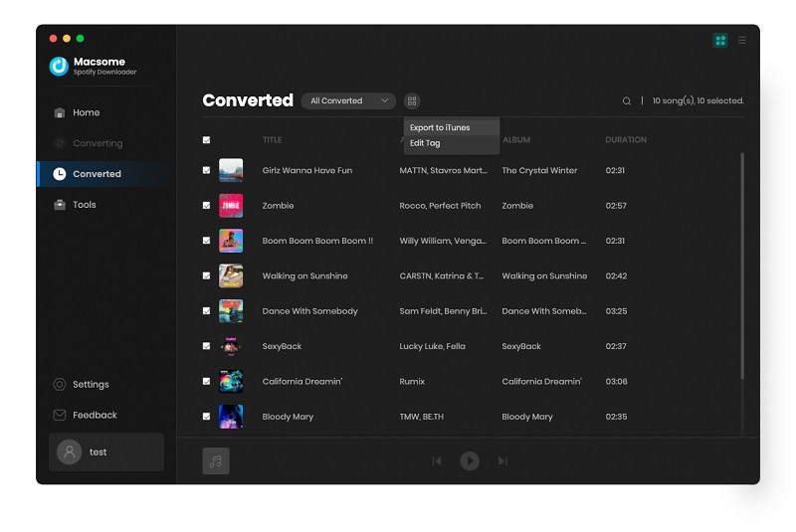Viewport: 796px width, 532px height.
Task: Click the 03:25 duration value
Action: click(x=616, y=311)
